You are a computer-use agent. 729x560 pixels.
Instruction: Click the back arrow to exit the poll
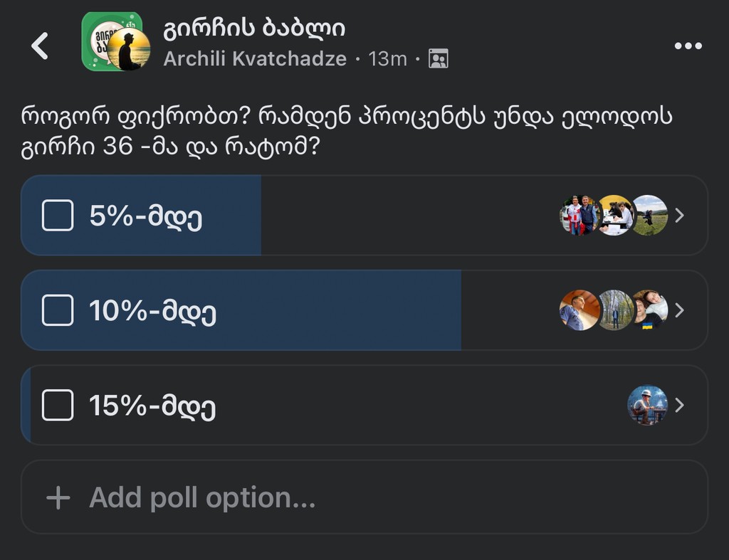click(39, 44)
